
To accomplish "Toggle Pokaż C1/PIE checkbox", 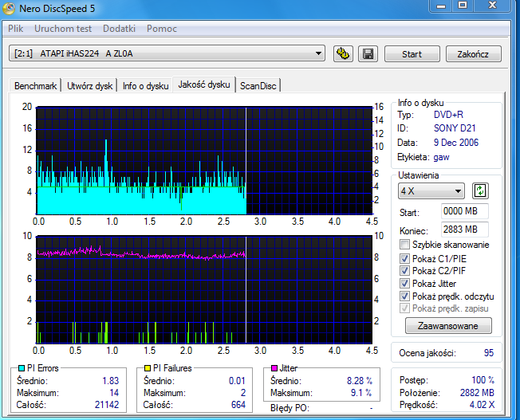I will pyautogui.click(x=404, y=258).
